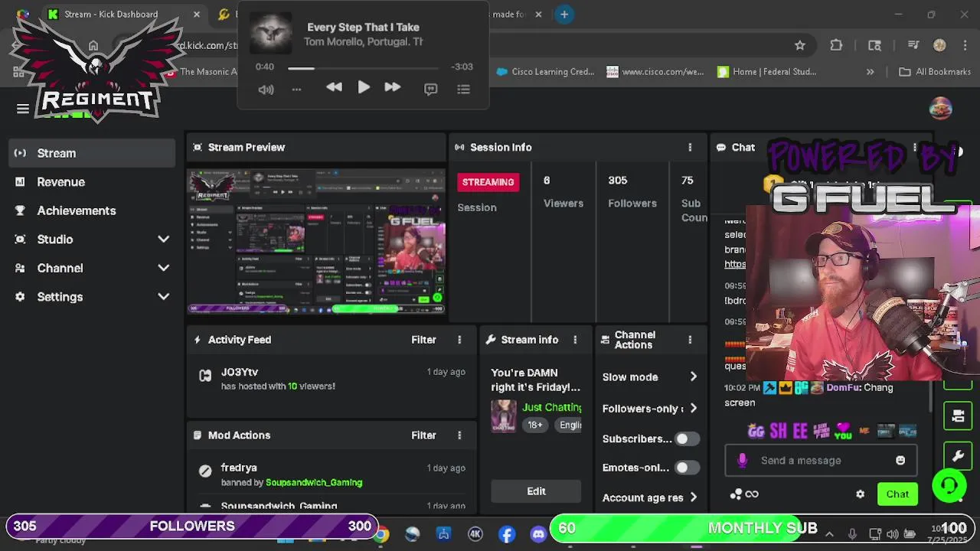Open Slow mode settings arrow
The height and width of the screenshot is (551, 980).
pos(693,377)
